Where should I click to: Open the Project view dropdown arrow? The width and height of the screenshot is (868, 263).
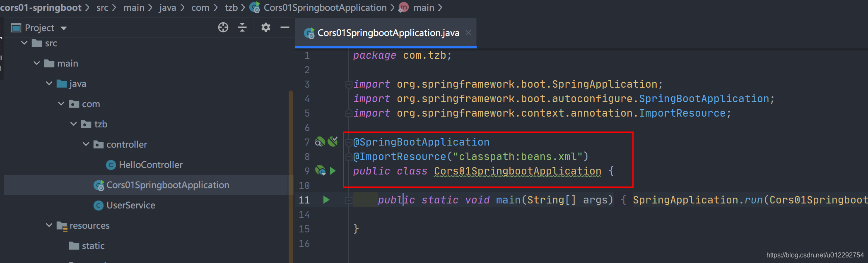(64, 28)
